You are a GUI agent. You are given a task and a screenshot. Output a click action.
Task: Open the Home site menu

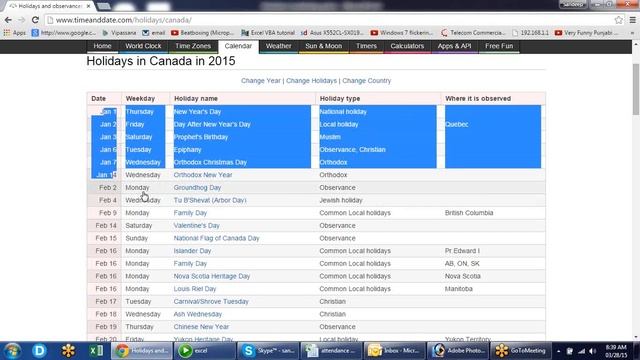point(102,46)
